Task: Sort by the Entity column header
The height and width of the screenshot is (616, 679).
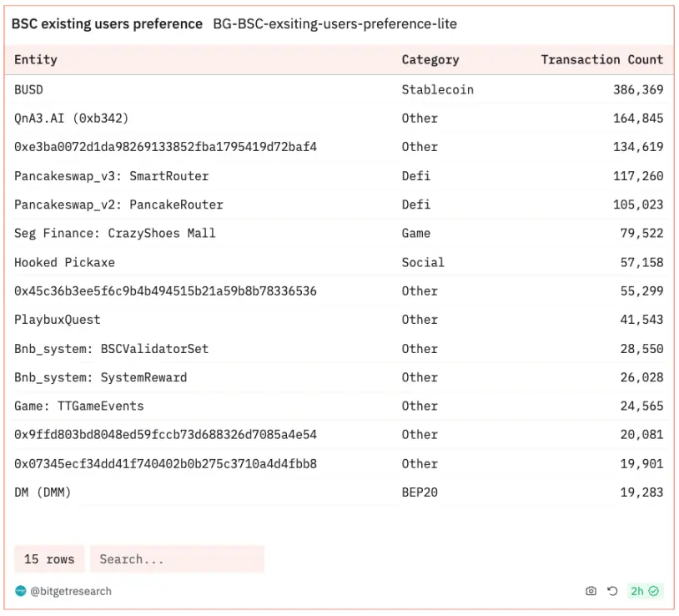Action: click(x=36, y=59)
